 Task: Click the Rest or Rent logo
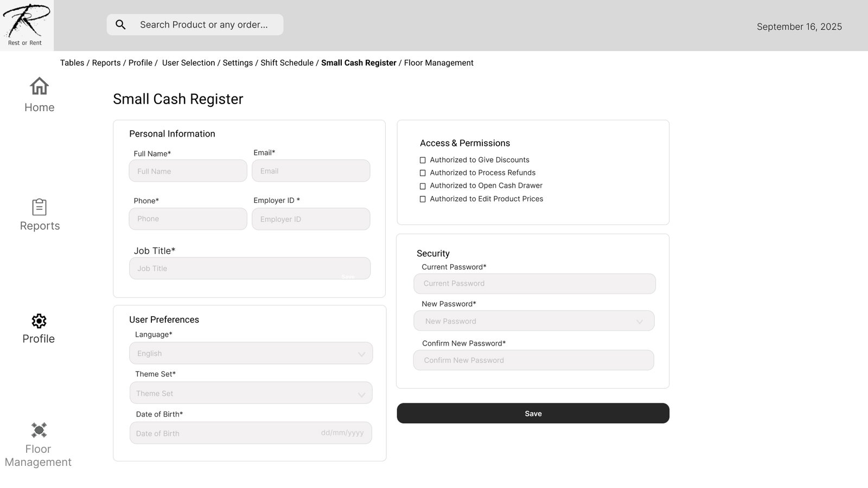26,25
